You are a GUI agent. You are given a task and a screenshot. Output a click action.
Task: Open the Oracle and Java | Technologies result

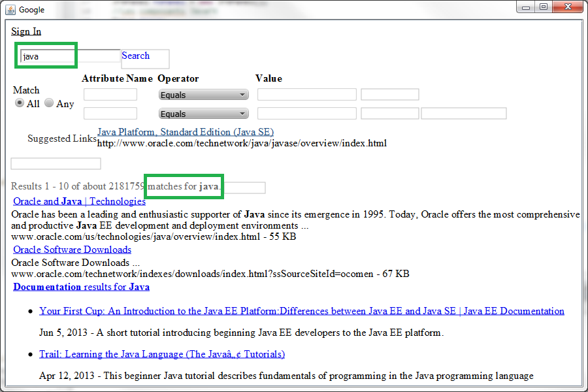point(80,201)
